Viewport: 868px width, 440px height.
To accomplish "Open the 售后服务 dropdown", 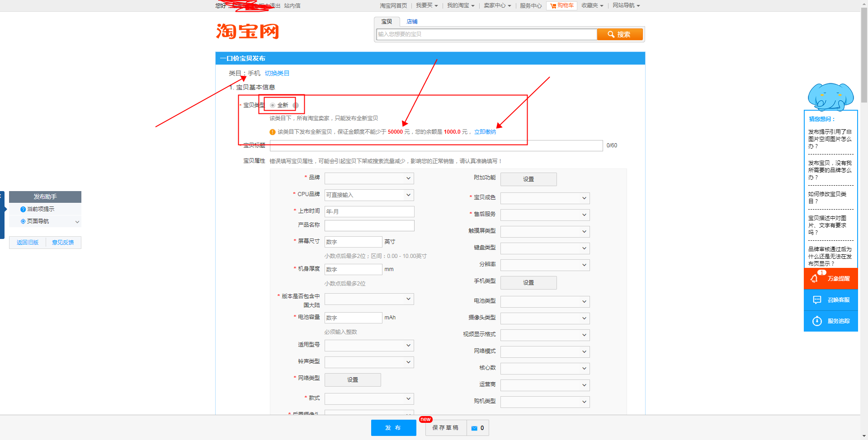I will click(545, 215).
